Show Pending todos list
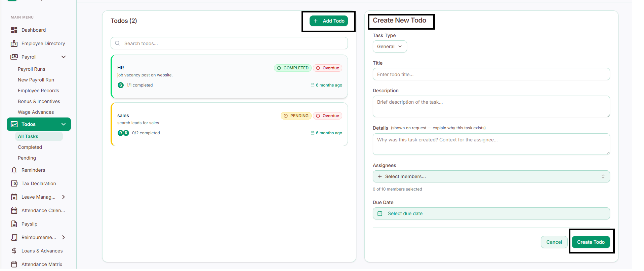The image size is (644, 271). [27, 158]
